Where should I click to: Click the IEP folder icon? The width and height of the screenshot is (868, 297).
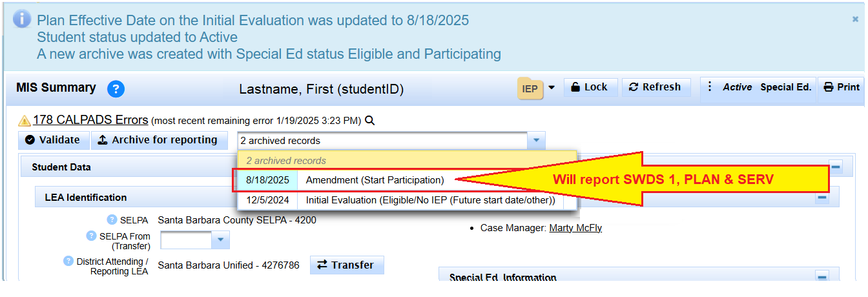pyautogui.click(x=530, y=88)
